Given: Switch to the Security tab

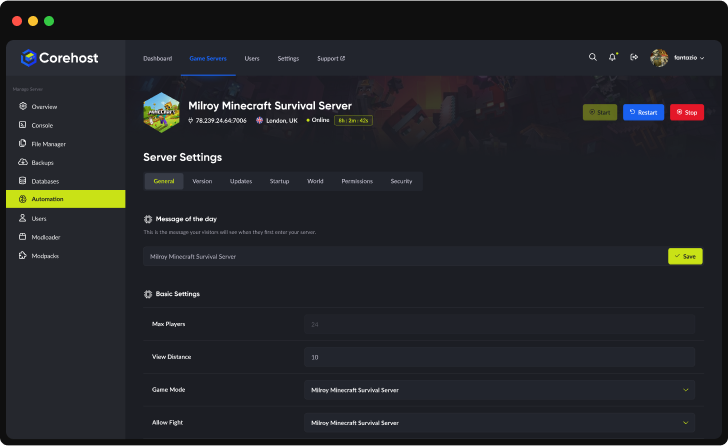Looking at the screenshot, I should pyautogui.click(x=401, y=181).
